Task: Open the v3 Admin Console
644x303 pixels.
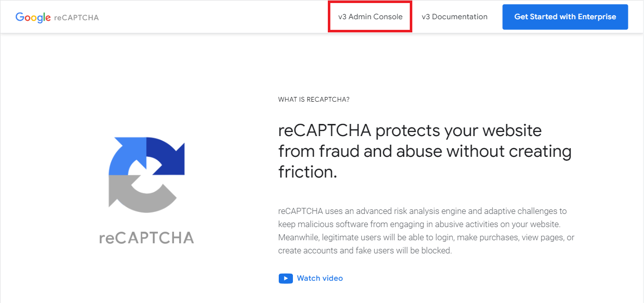Action: [x=370, y=17]
